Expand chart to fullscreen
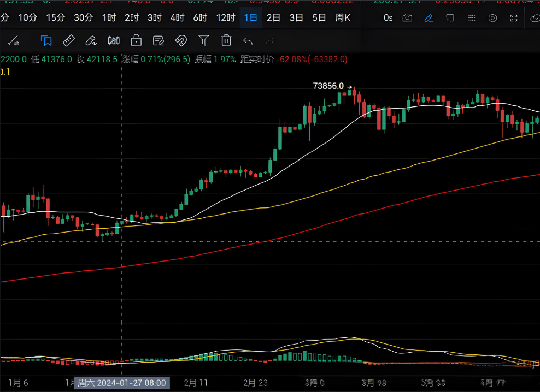The image size is (540, 392). coord(514,18)
